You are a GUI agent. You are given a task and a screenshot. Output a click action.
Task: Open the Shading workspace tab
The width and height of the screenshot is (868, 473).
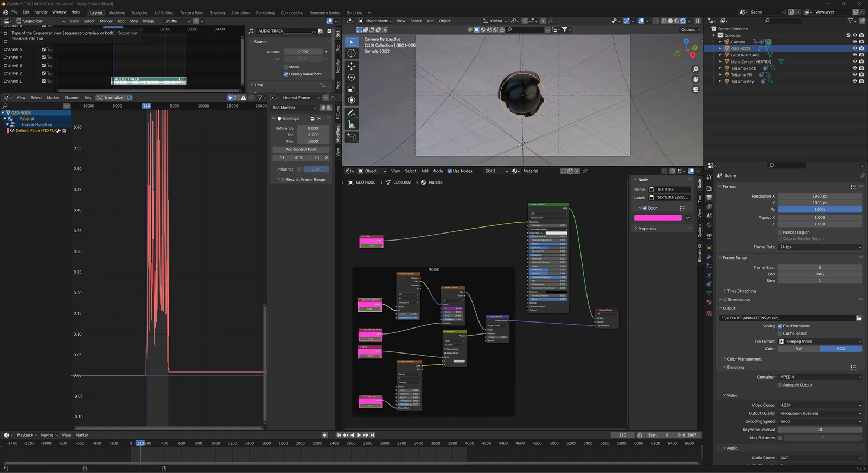(x=217, y=13)
